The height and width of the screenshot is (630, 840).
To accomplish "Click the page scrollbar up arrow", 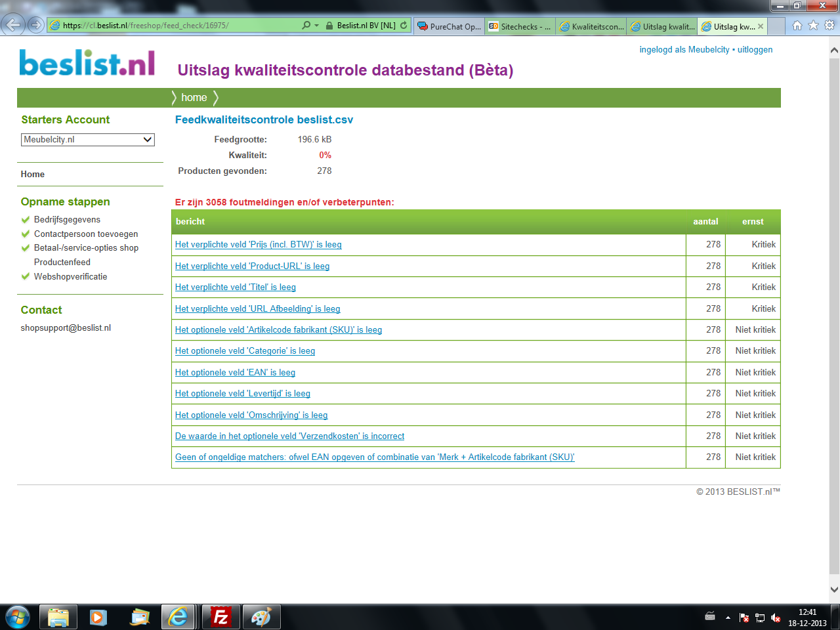I will coord(834,50).
